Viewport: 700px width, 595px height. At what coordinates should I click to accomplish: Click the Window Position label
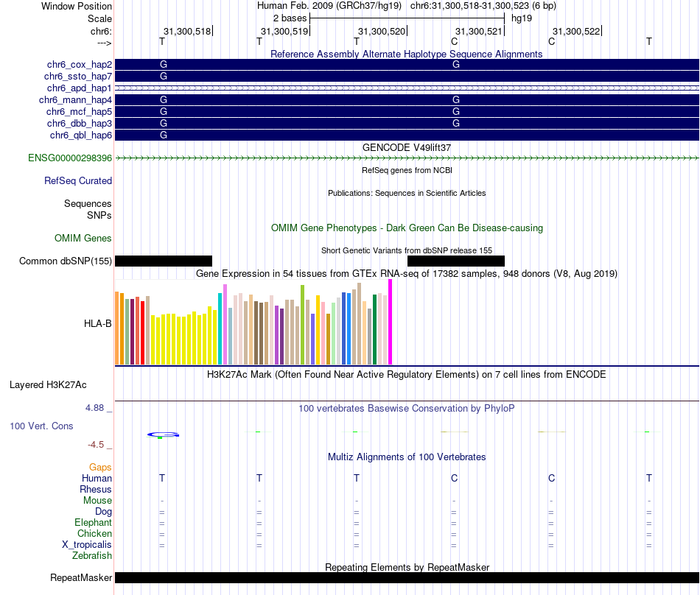coord(77,6)
